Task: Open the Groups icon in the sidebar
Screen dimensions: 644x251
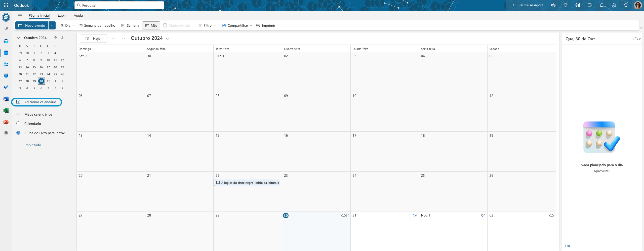Action: pos(6,76)
